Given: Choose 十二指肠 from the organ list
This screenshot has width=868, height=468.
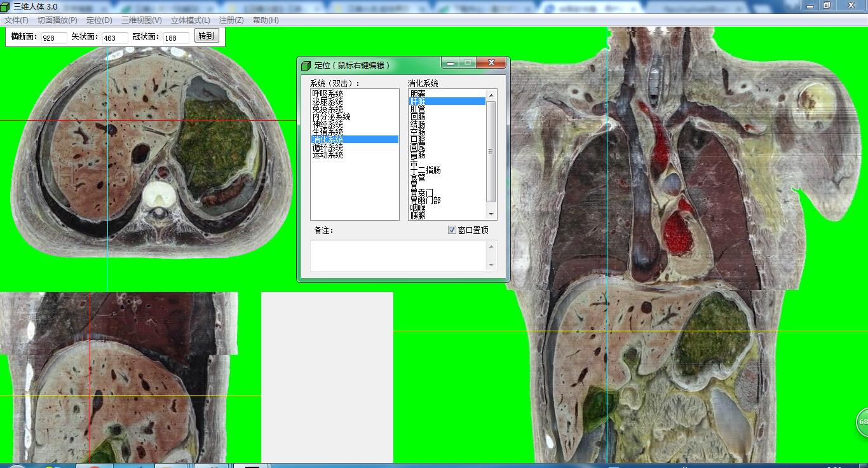Looking at the screenshot, I should pyautogui.click(x=425, y=170).
